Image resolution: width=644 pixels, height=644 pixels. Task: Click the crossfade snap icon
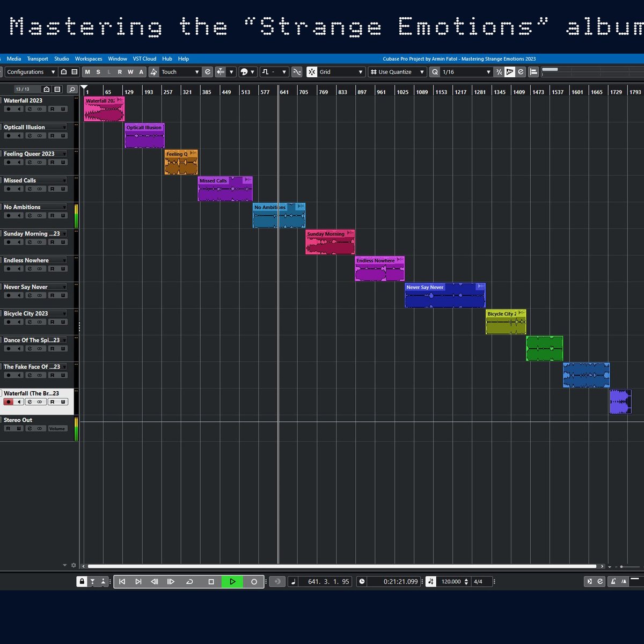click(297, 72)
